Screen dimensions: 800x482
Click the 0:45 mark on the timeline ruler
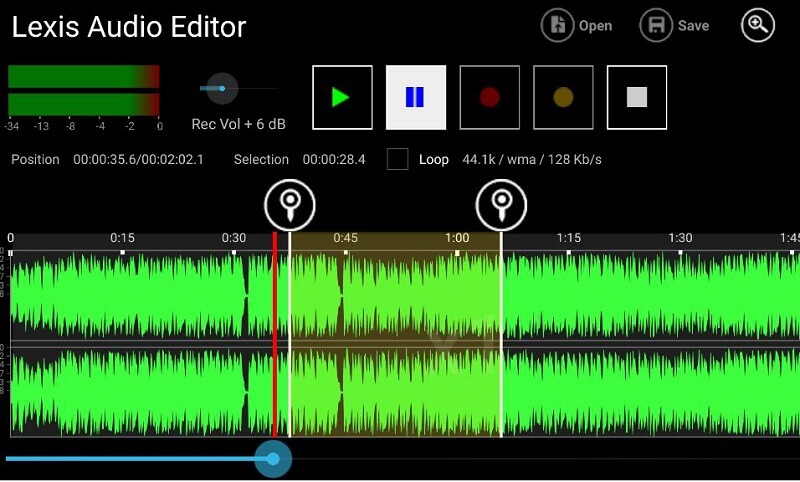pyautogui.click(x=345, y=238)
